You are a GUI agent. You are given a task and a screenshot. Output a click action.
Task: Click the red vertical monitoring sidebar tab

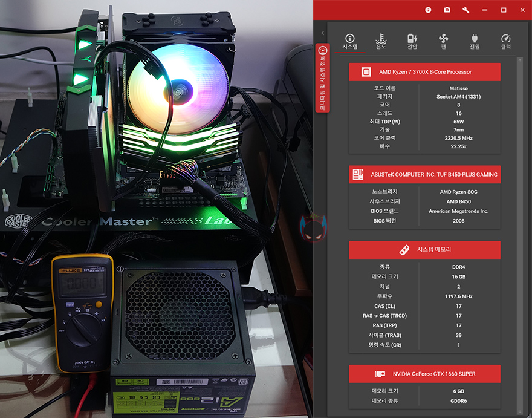coord(323,78)
